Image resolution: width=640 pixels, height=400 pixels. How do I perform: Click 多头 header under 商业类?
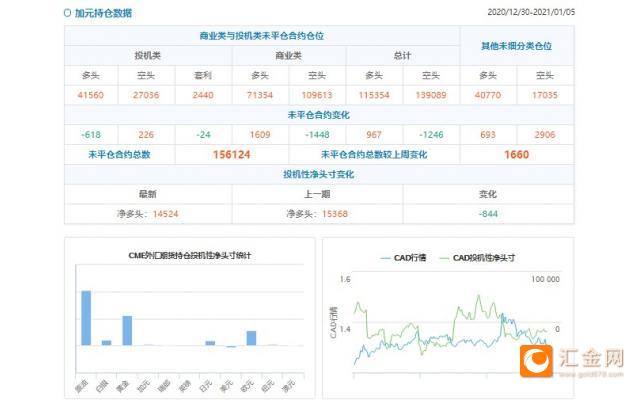point(260,76)
